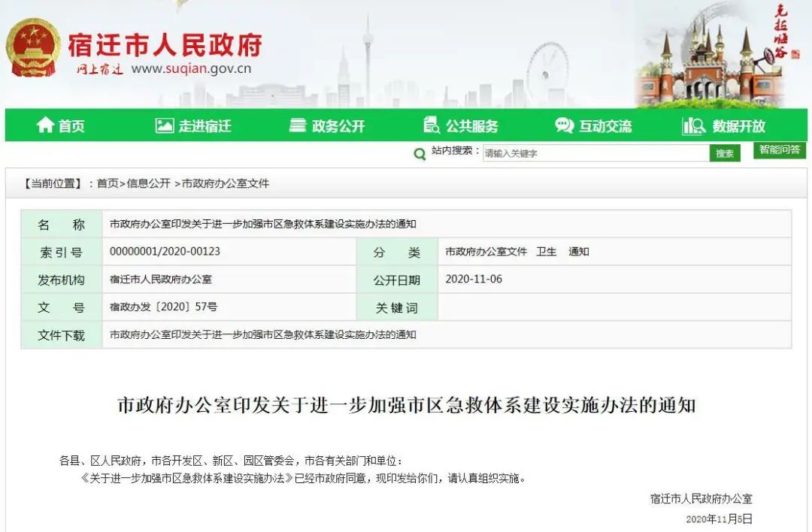Screen dimensions: 812x532
Task: Click the green 搜索 button
Action: click(725, 153)
